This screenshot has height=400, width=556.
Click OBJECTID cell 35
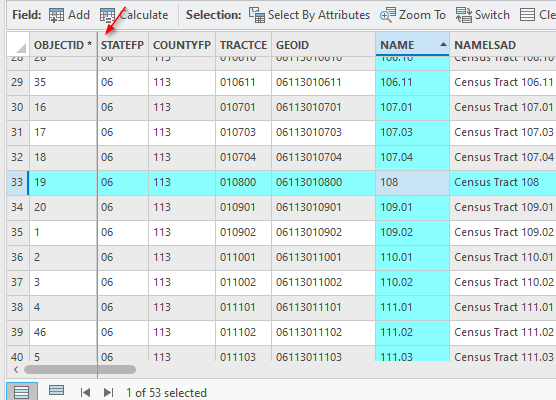pos(63,83)
